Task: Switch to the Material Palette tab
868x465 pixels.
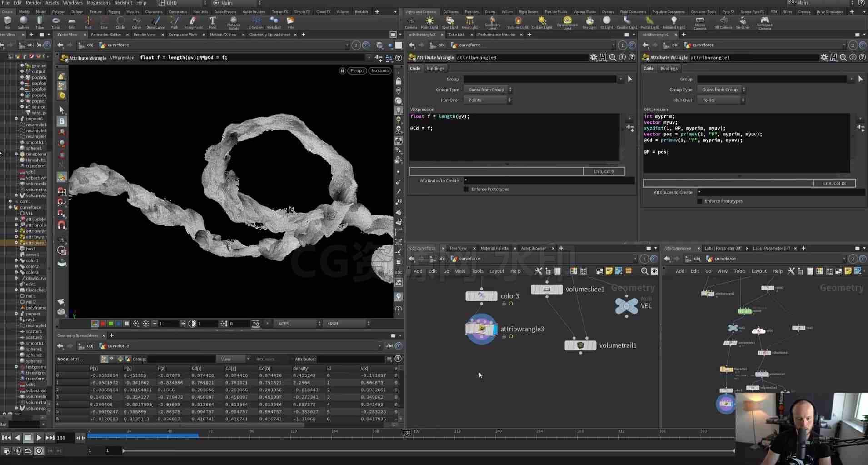Action: (x=494, y=248)
